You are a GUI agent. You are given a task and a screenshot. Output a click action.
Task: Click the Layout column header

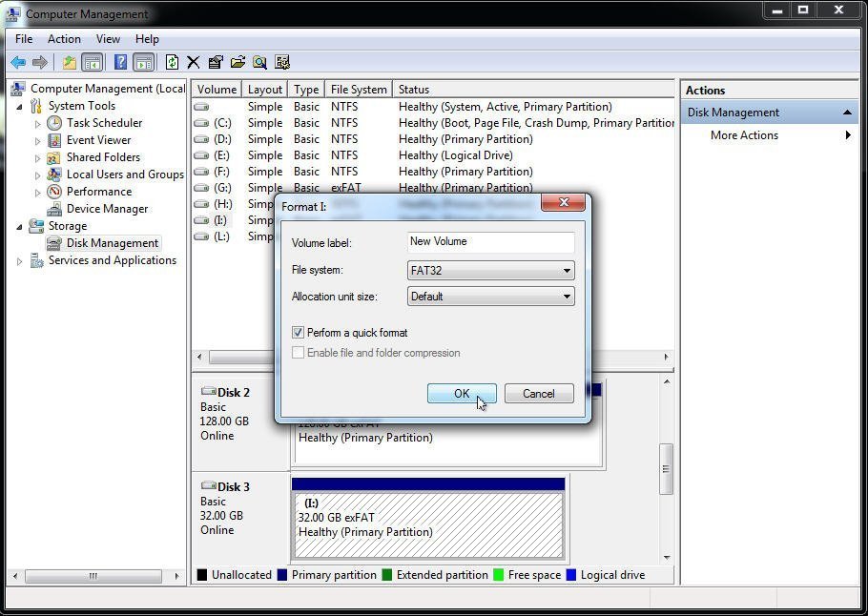(x=265, y=90)
